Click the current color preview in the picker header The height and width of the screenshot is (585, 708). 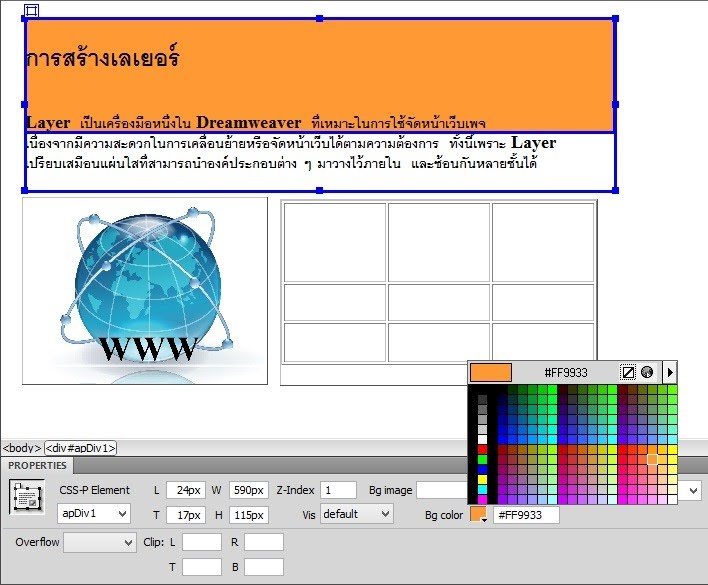coord(491,372)
